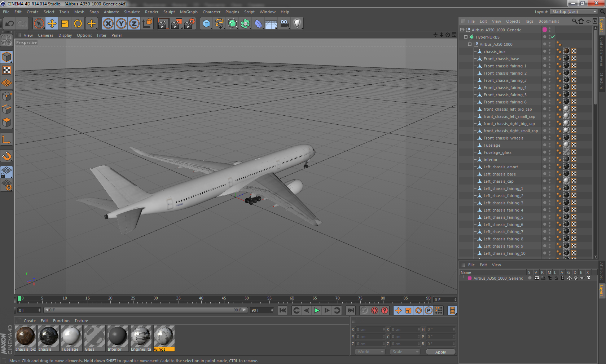606x364 pixels.
Task: Enable the Axis mode tool
Action: 7,139
